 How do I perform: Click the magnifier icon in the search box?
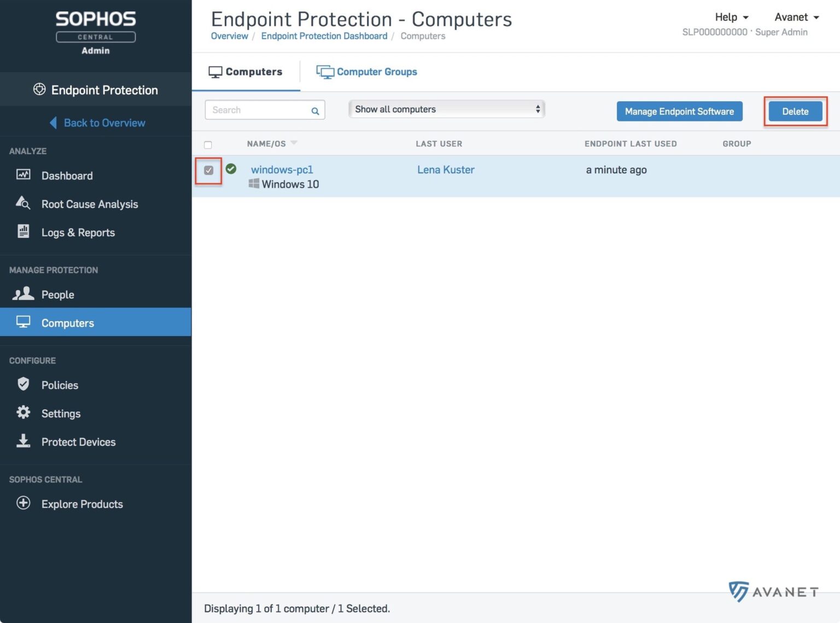tap(315, 110)
